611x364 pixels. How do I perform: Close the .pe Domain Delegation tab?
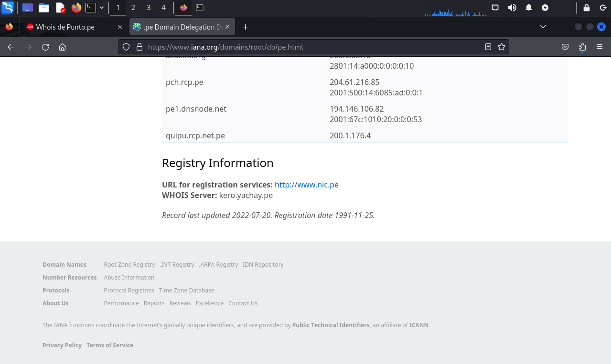tap(227, 27)
